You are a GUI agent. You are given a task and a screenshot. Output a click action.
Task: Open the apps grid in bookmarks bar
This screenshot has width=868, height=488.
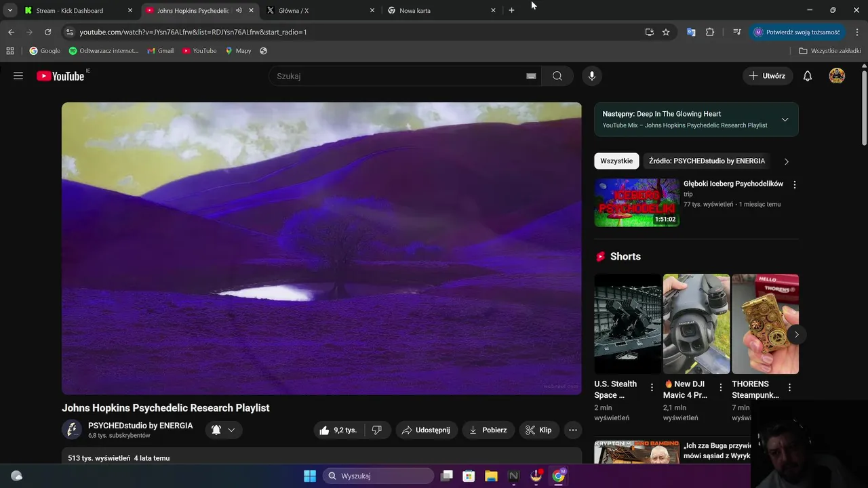tap(10, 51)
